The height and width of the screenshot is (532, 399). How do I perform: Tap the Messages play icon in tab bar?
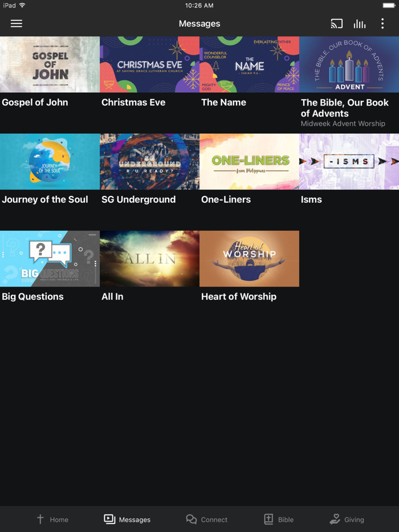click(x=109, y=519)
